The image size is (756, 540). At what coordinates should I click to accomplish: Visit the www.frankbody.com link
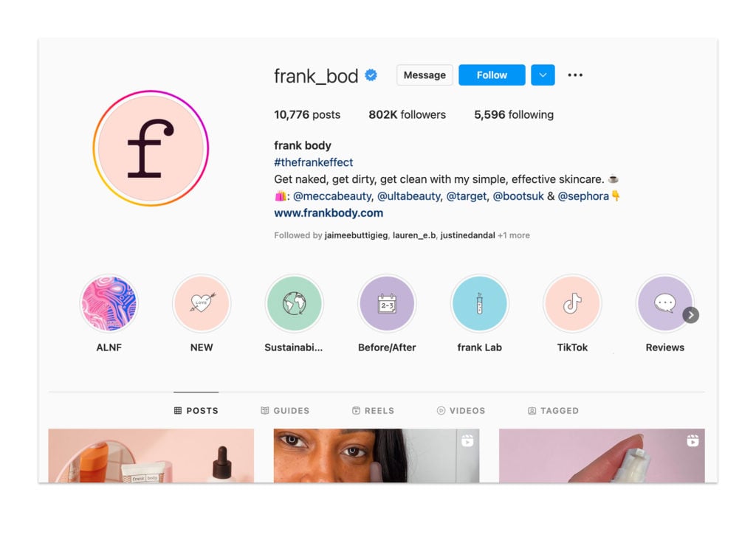[x=329, y=213]
